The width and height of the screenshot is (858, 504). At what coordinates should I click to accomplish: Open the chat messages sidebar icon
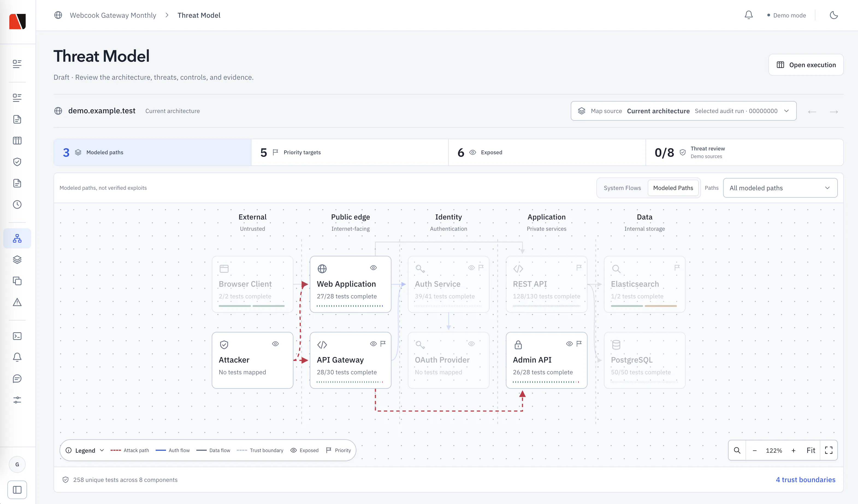(x=17, y=379)
